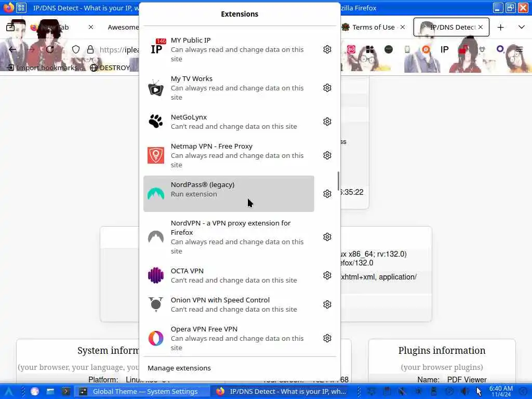Click the muted audio tray icon
532x399 pixels.
tap(402, 392)
